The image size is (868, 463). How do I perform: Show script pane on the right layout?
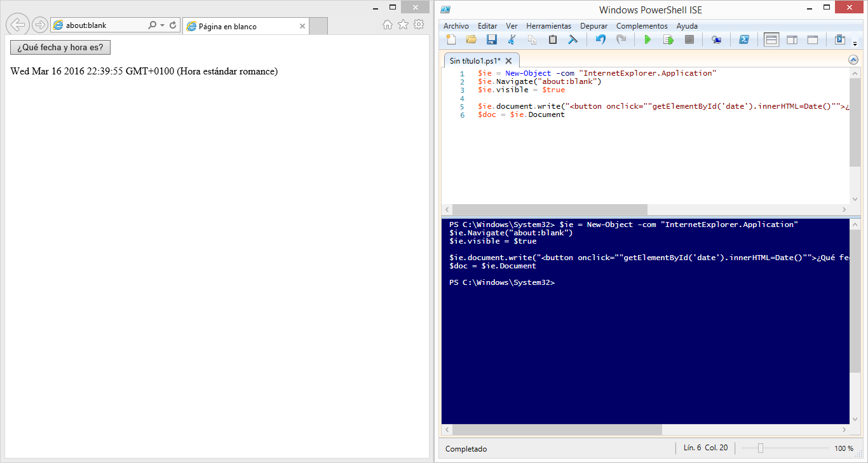(792, 40)
